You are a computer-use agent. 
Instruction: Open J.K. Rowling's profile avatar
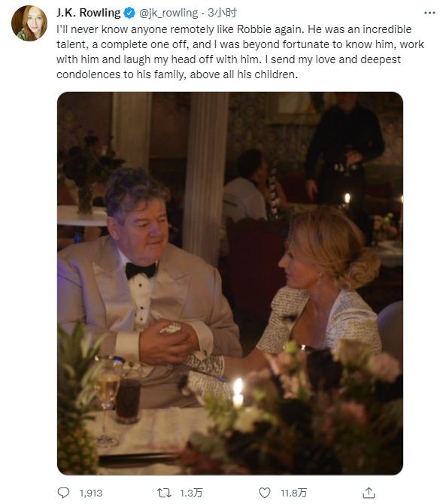tap(29, 23)
